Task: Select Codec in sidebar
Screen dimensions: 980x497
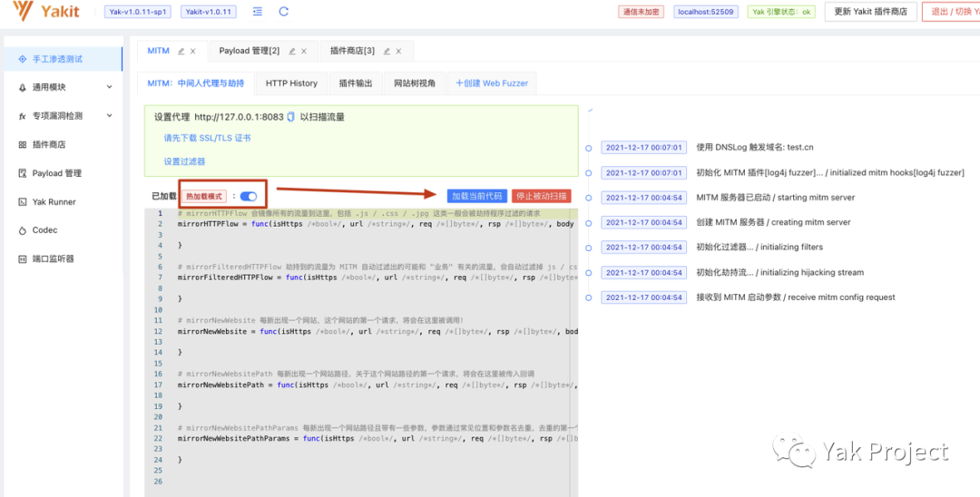Action: [x=64, y=230]
